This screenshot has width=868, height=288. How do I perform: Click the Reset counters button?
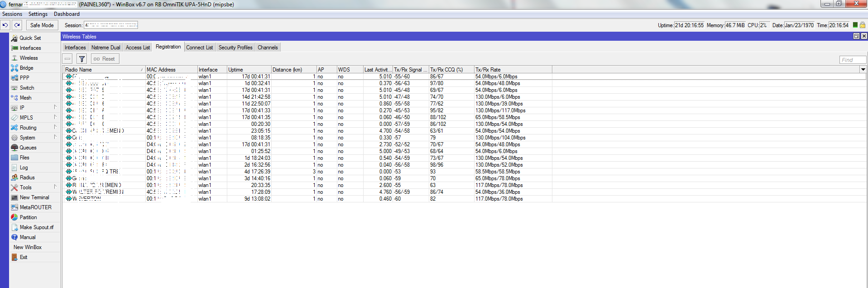105,59
